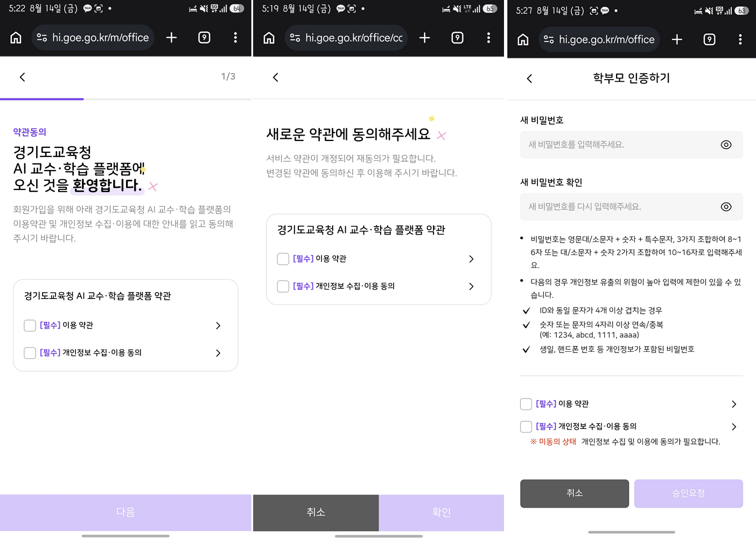Go back from 새로운 약관에 동의해주세요 page
This screenshot has height=538, width=756.
point(276,77)
